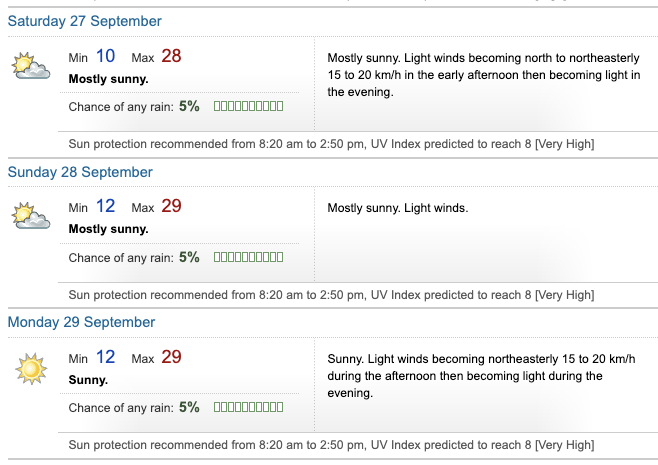Click Saturday's minimum temperature of 10
Viewport: 658px width, 465px height.
click(x=106, y=56)
